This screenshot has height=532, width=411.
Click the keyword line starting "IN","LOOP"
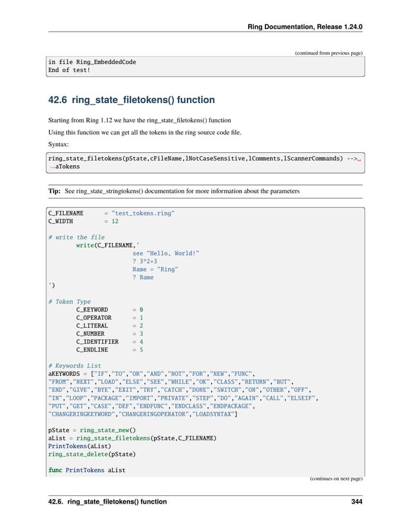pos(183,398)
